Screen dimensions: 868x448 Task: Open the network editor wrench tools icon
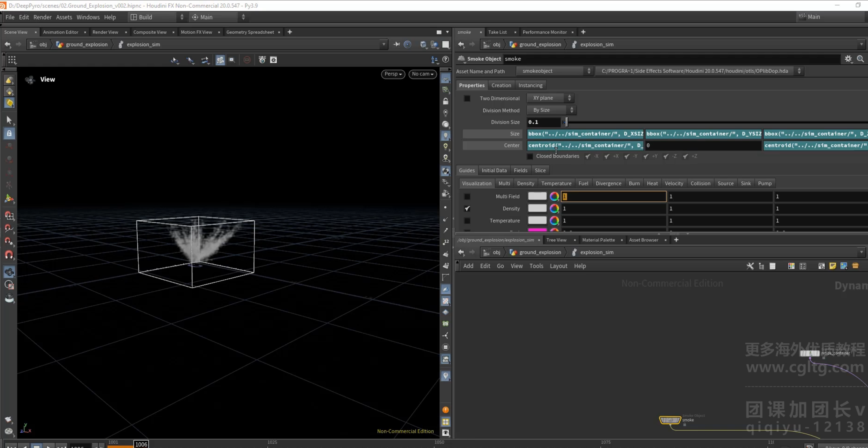750,266
